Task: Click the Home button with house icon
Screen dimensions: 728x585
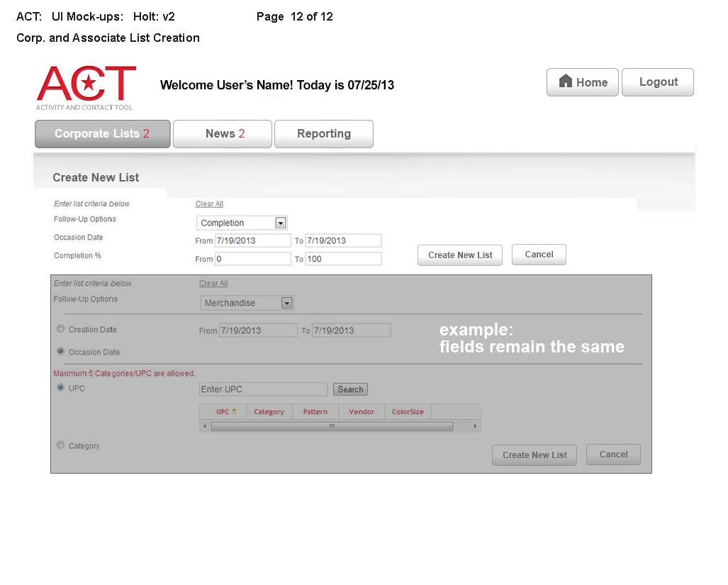Action: (582, 82)
